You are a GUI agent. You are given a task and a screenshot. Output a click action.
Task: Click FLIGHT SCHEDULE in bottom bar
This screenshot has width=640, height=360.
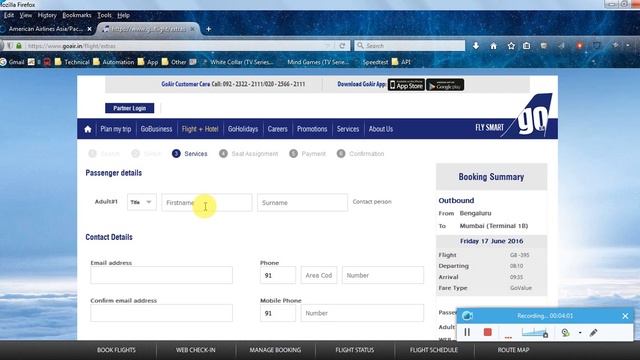click(x=434, y=350)
